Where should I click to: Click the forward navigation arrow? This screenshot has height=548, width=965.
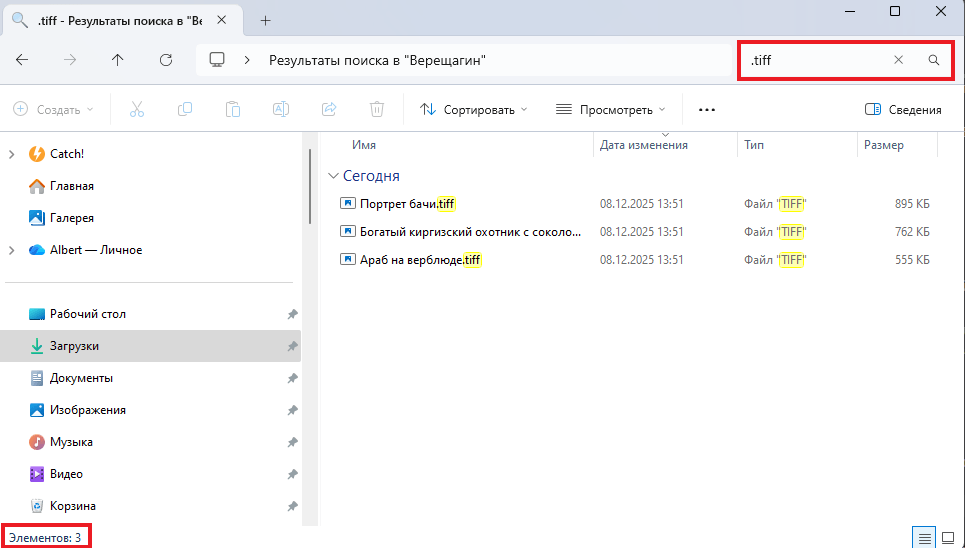[x=70, y=60]
